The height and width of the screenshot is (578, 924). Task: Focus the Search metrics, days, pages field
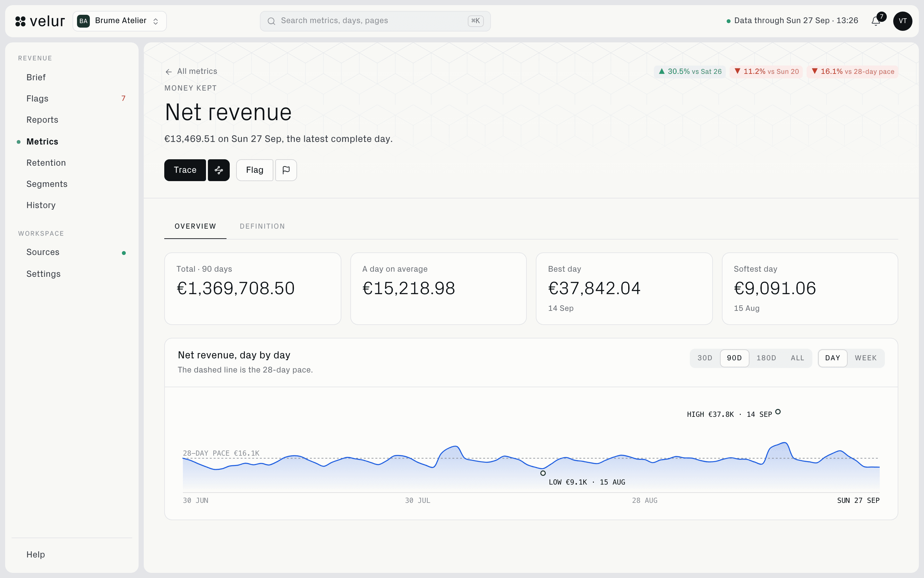pos(375,21)
